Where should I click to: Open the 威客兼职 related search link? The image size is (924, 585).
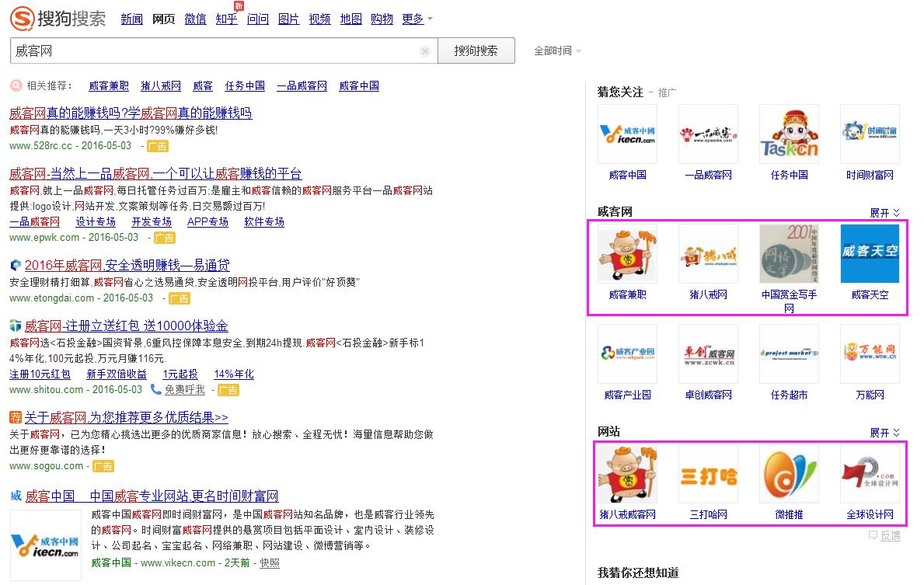pos(109,86)
